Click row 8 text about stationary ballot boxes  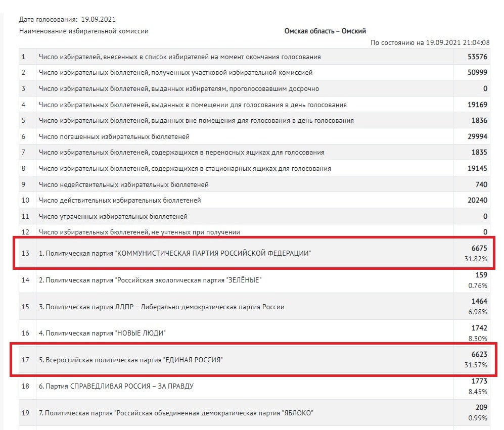(185, 168)
